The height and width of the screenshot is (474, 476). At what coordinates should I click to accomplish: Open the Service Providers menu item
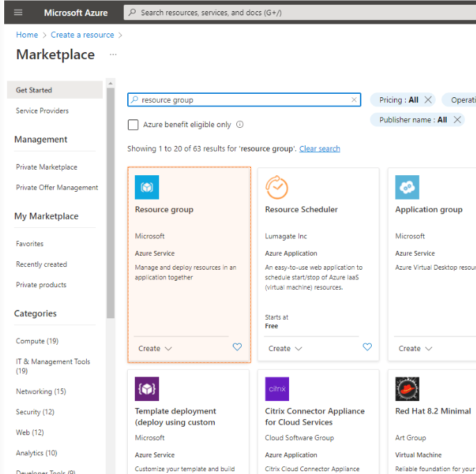(42, 111)
